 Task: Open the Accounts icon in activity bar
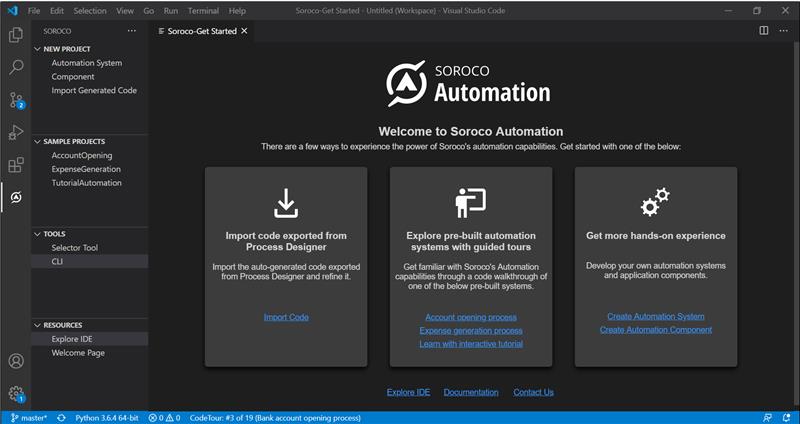(16, 361)
